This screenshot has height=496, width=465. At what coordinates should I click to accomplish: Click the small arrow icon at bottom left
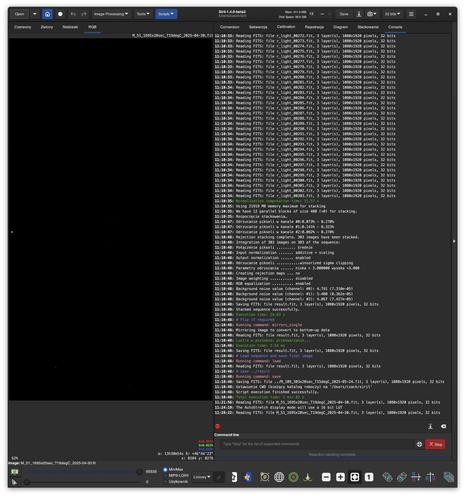[x=14, y=482]
